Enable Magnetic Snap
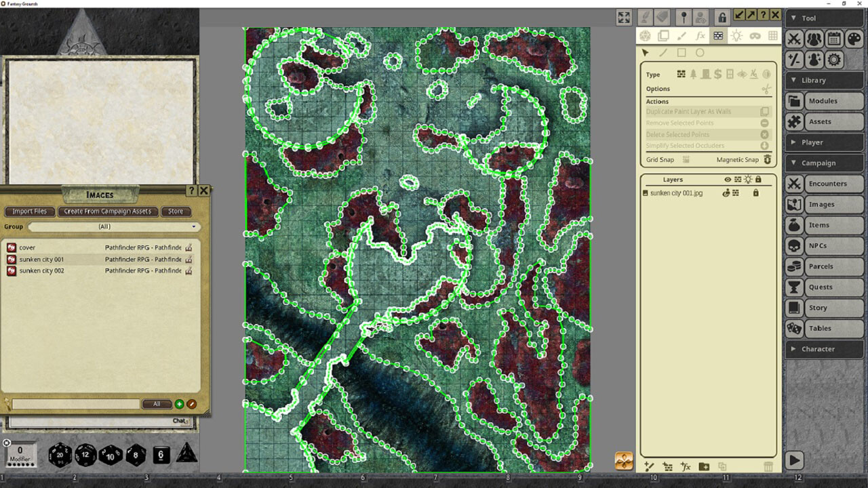Image resolution: width=868 pixels, height=488 pixels. (767, 159)
